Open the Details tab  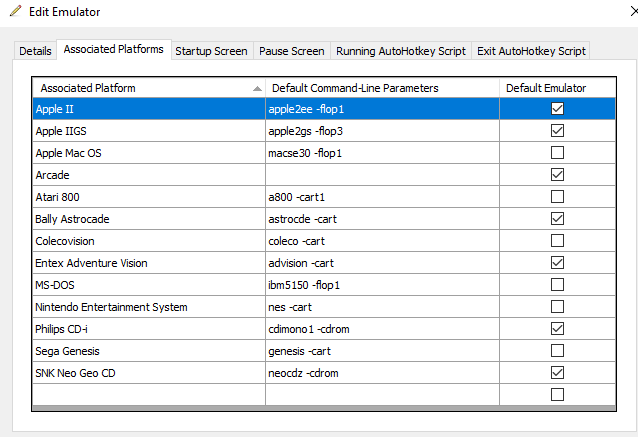point(35,51)
